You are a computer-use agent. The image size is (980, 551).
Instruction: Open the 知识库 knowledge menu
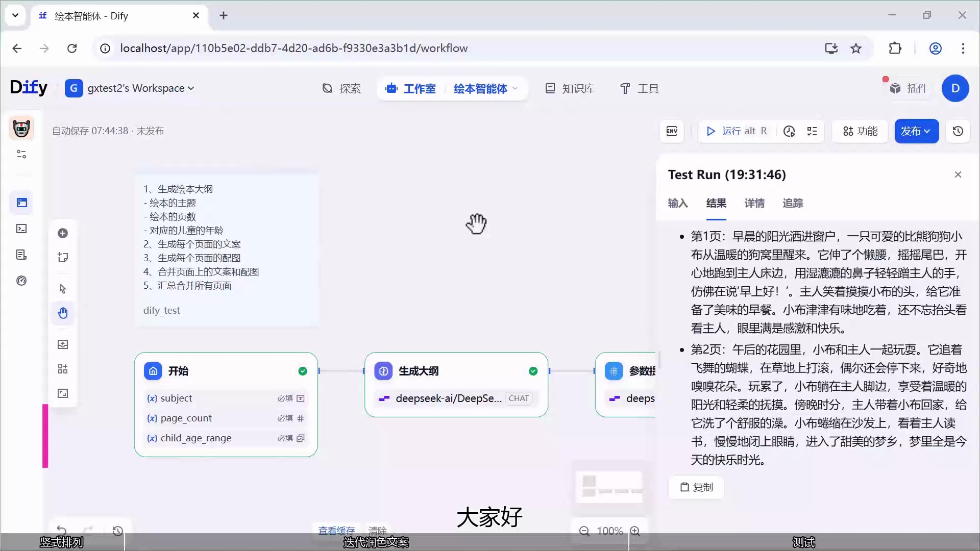(570, 89)
